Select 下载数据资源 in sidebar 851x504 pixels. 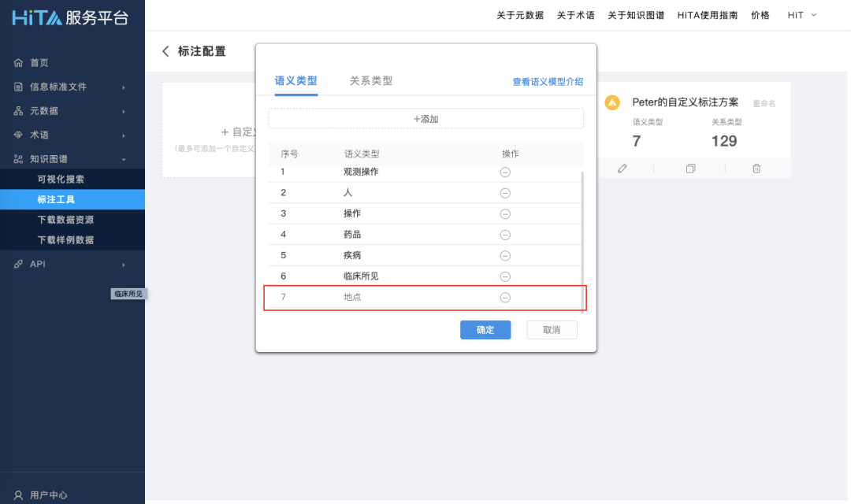[x=72, y=220]
